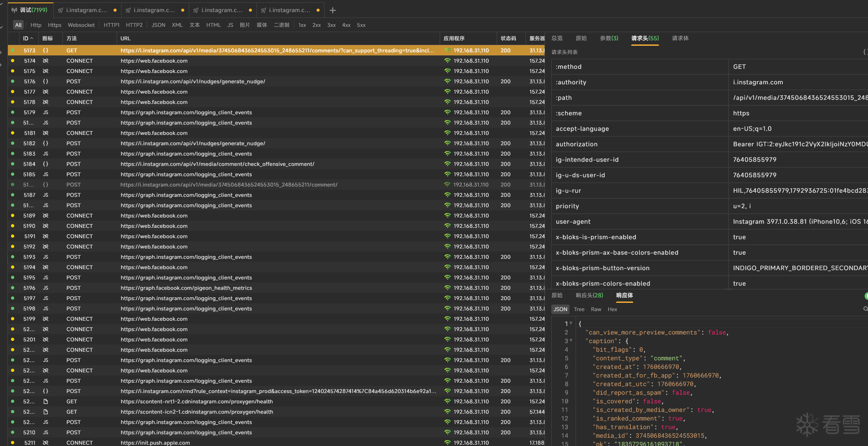Click the plus icon to add new tab
This screenshot has width=868, height=446.
(332, 10)
